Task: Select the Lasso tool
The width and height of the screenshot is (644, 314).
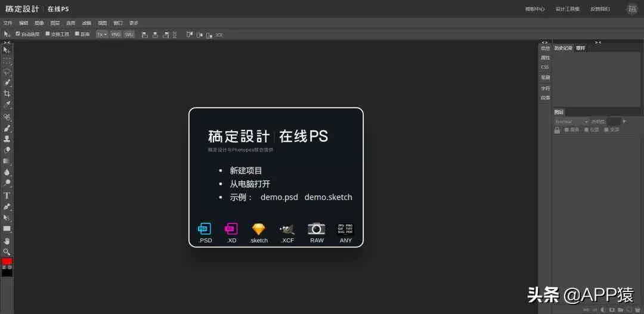Action: click(7, 72)
